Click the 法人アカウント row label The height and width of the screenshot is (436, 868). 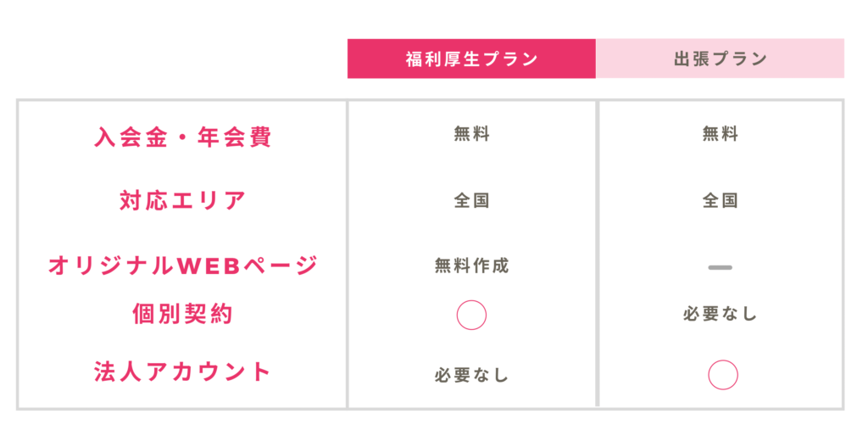(182, 372)
